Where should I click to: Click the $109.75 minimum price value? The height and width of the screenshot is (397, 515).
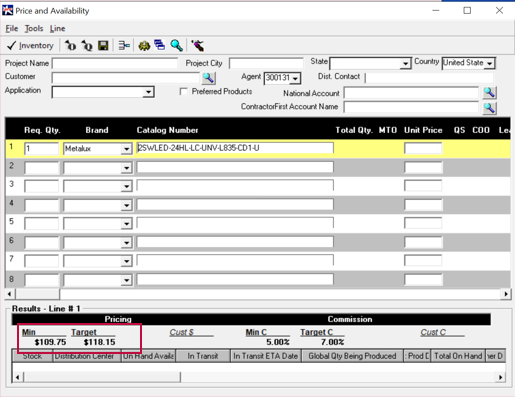pos(50,342)
